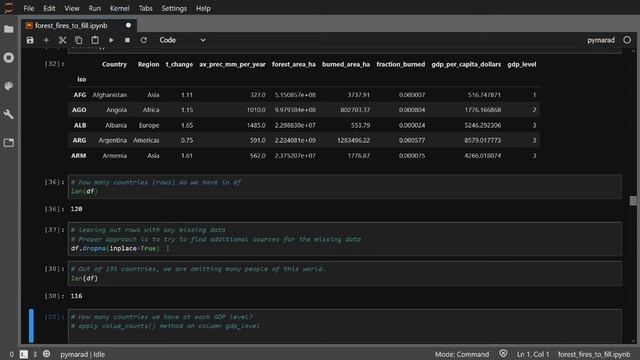This screenshot has width=640, height=360.
Task: Click the ARG row index label
Action: pos(79,140)
